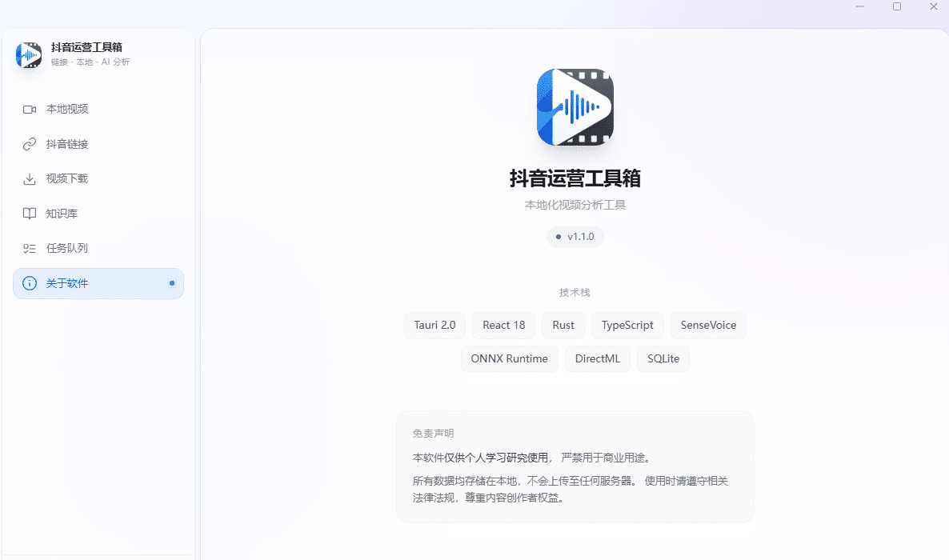
Task: Select the 视频下载 download icon
Action: [x=29, y=178]
